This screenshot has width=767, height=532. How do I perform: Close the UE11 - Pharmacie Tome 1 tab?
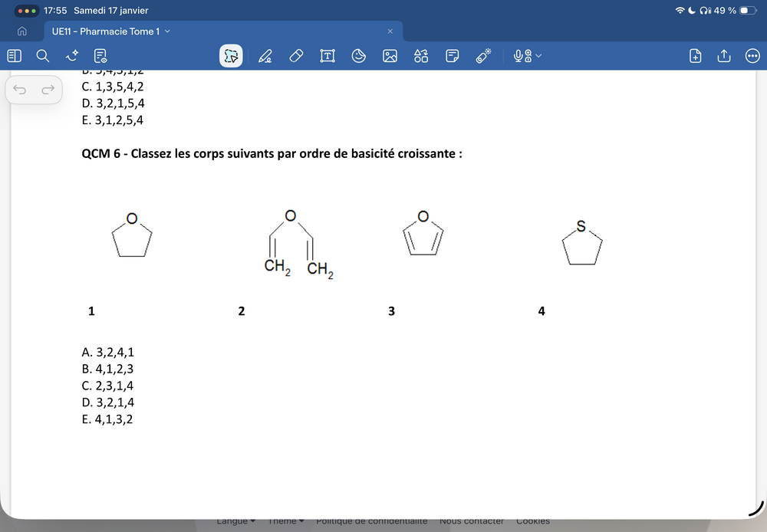point(390,31)
